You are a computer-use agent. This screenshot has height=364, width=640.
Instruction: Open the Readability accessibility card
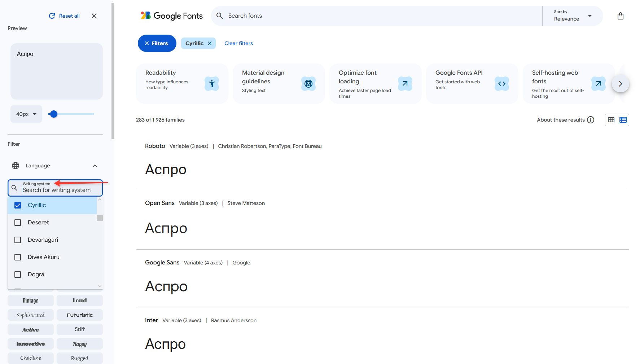point(182,84)
